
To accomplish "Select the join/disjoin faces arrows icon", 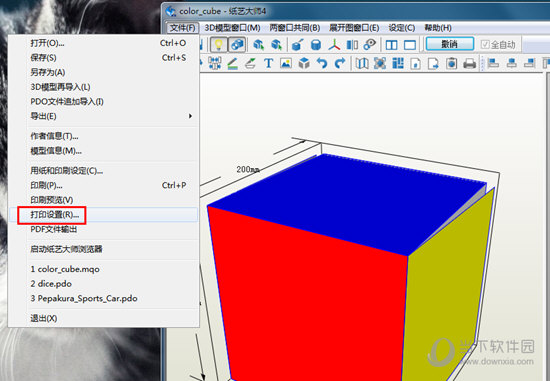I will pos(214,64).
